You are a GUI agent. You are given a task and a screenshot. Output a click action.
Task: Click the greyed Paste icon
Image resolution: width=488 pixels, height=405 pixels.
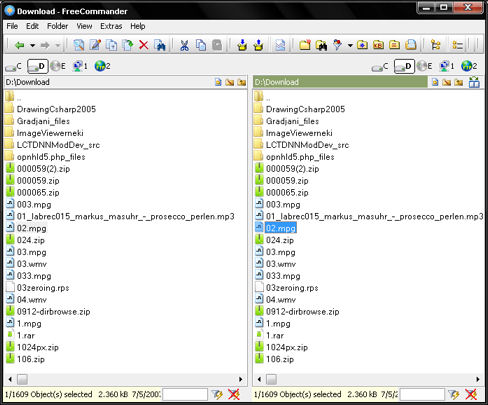click(x=217, y=45)
